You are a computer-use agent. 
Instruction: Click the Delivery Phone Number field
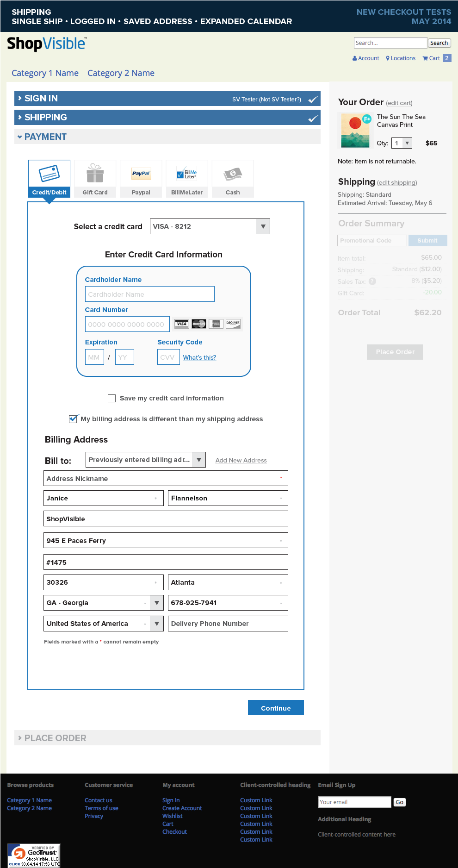coord(228,624)
